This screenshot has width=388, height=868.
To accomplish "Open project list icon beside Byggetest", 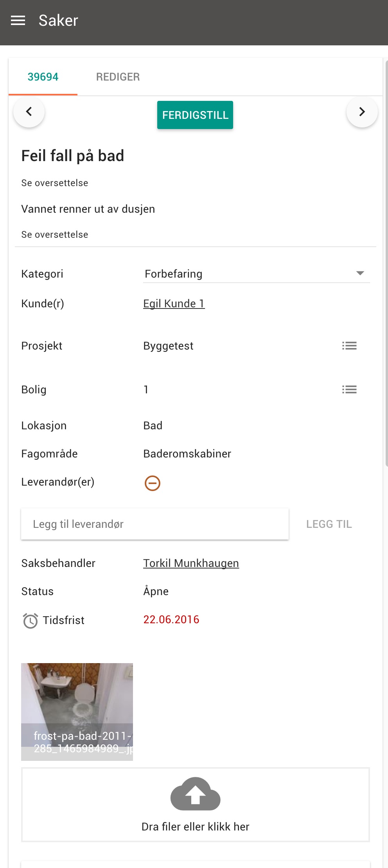I will coord(349,346).
